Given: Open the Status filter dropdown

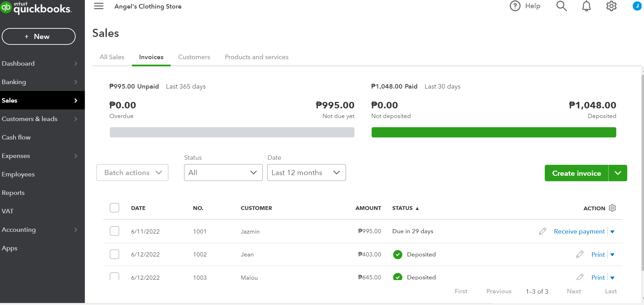Looking at the screenshot, I should point(223,173).
